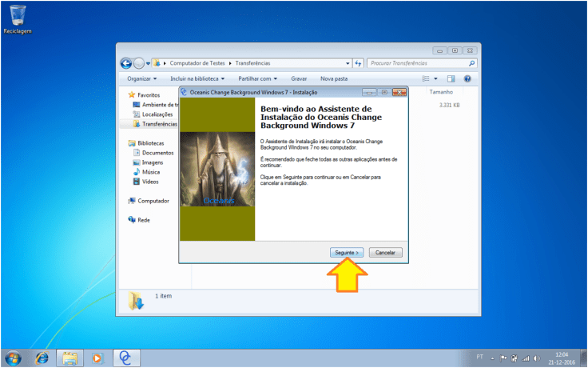
Task: Open the Explorer help icon
Action: click(x=468, y=79)
